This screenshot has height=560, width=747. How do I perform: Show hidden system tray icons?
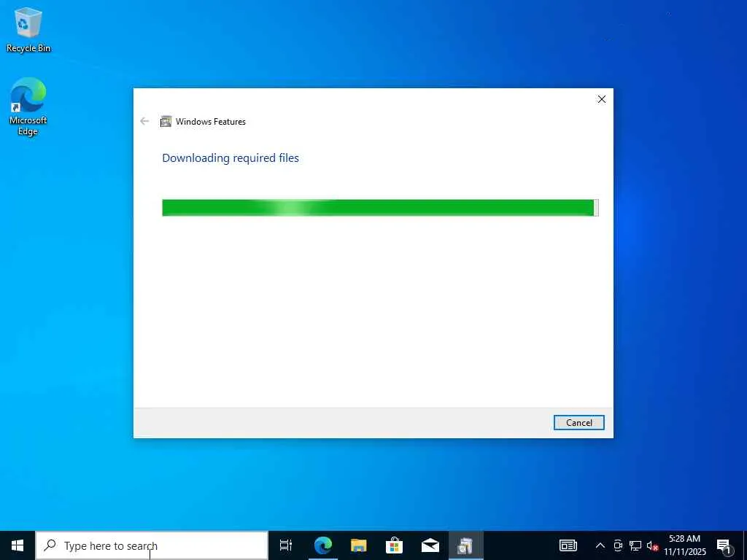point(600,545)
